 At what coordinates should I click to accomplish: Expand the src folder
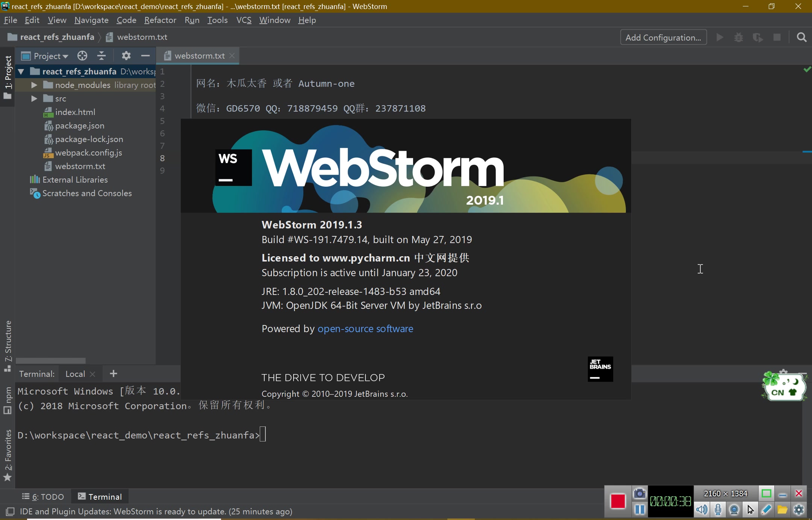pyautogui.click(x=34, y=98)
